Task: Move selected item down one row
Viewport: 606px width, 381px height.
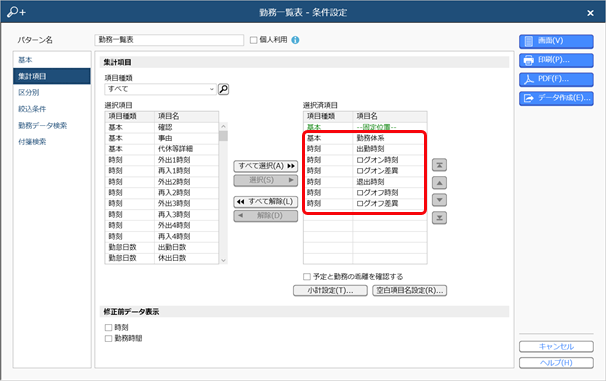Action: (x=439, y=200)
